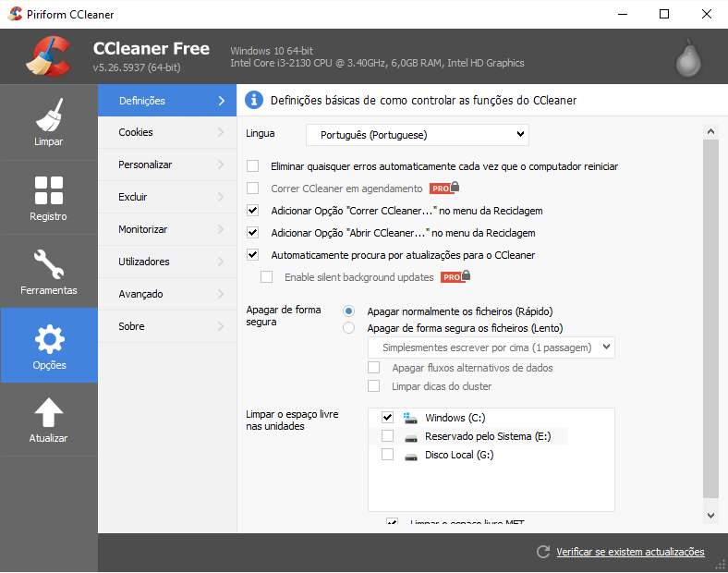Image resolution: width=728 pixels, height=573 pixels.
Task: Uncheck Adicionar Opção "Abrir CCleaner..." checkbox
Action: pyautogui.click(x=252, y=232)
